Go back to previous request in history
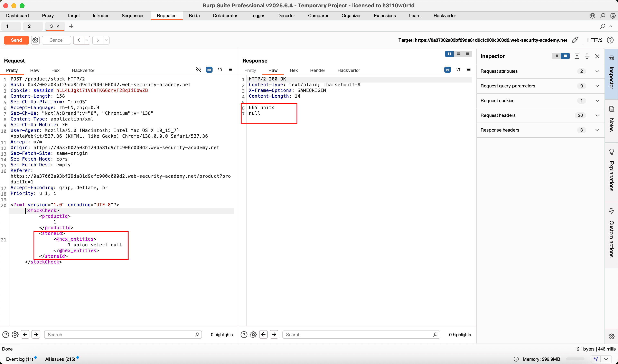 click(78, 40)
